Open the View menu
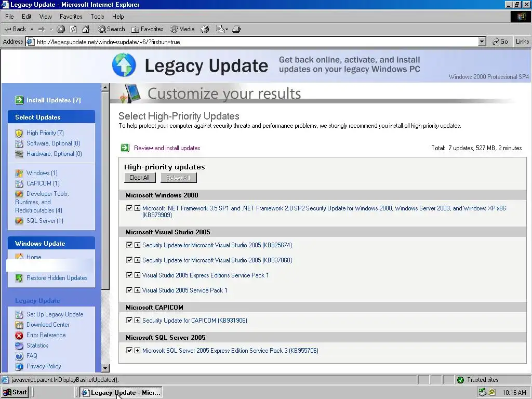532x399 pixels. (x=46, y=16)
